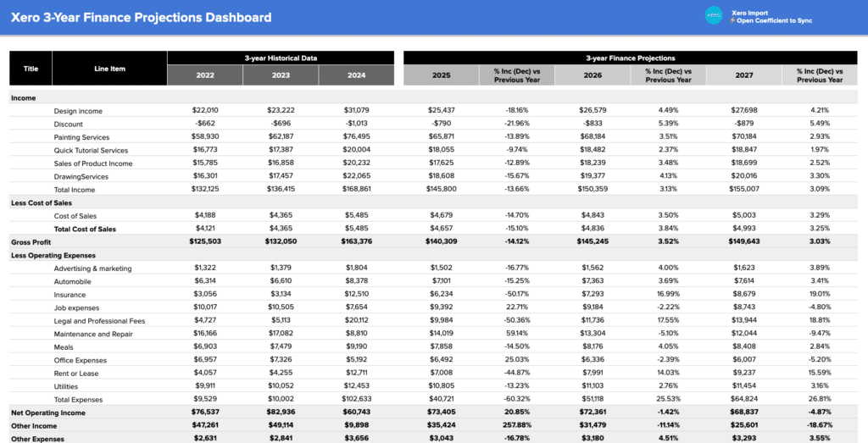Select the Other Income row label

click(x=34, y=426)
